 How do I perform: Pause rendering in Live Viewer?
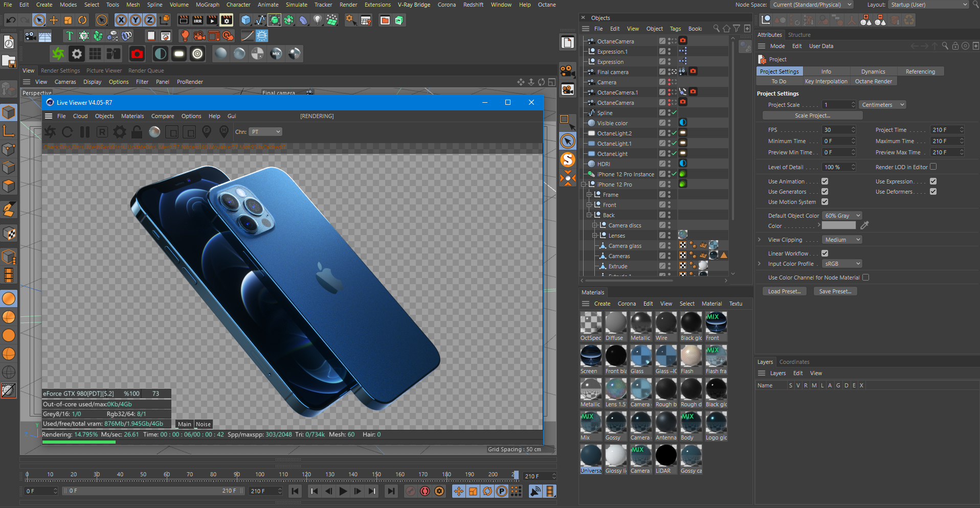[85, 132]
